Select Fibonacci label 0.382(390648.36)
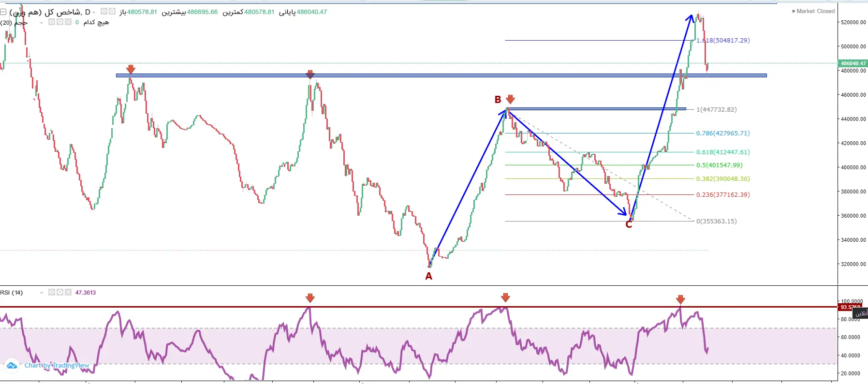 tap(723, 178)
